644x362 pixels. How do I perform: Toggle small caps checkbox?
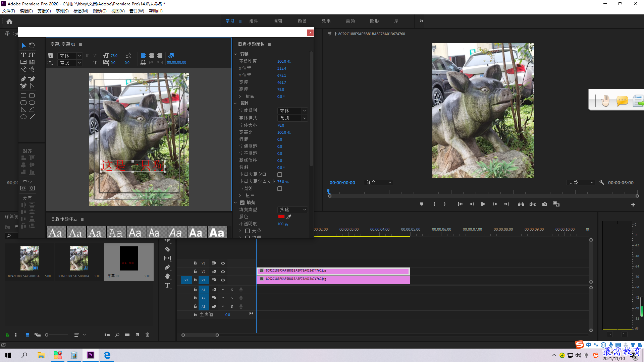coord(280,175)
